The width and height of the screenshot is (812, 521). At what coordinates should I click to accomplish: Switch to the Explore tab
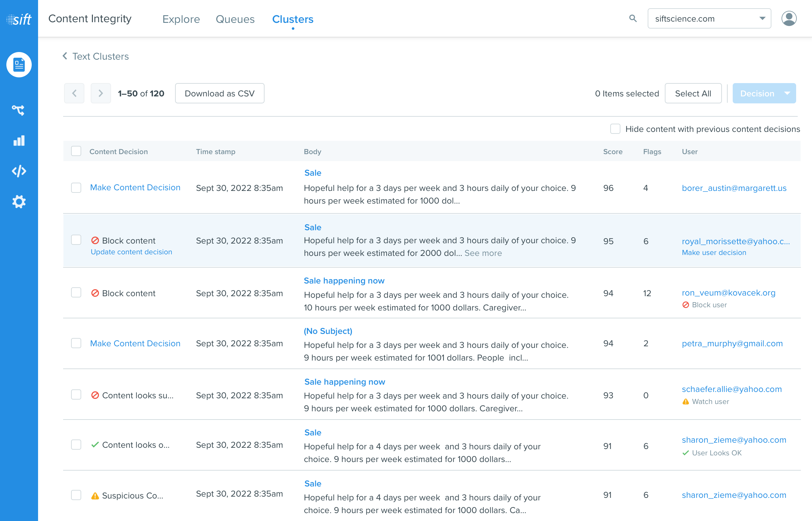coord(181,19)
